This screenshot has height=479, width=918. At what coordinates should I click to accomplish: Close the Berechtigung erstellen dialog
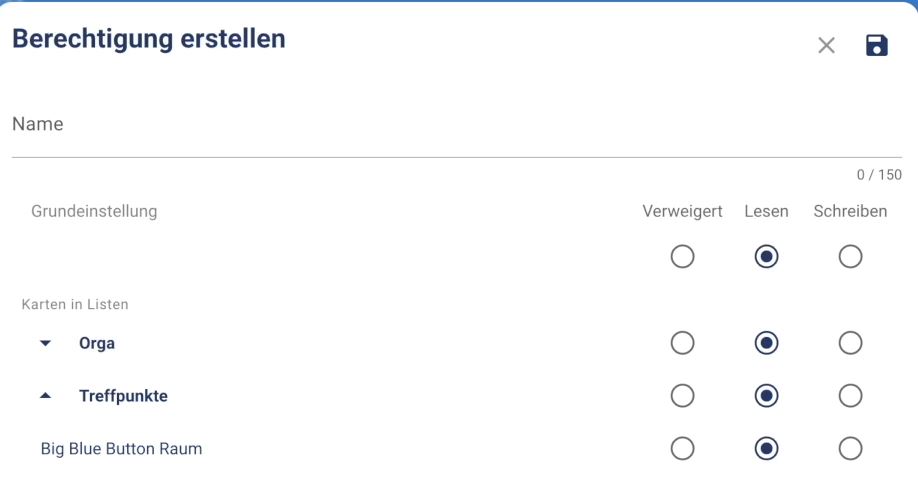[826, 45]
